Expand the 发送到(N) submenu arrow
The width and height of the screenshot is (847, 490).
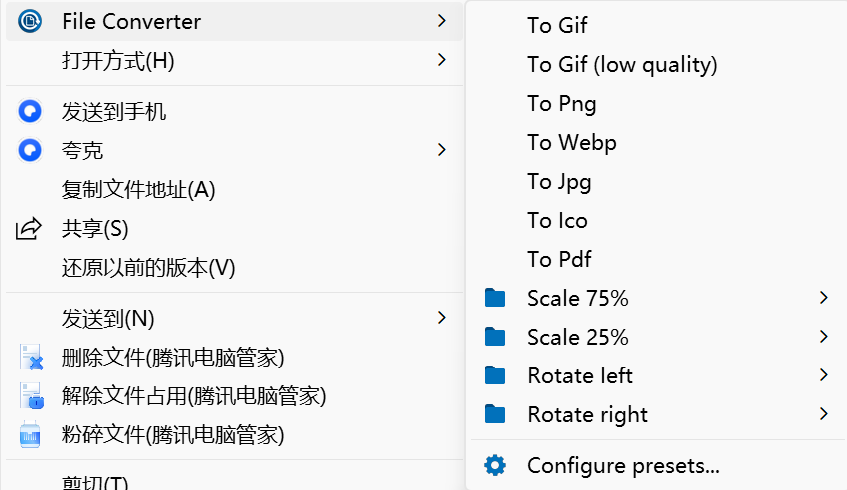[442, 318]
